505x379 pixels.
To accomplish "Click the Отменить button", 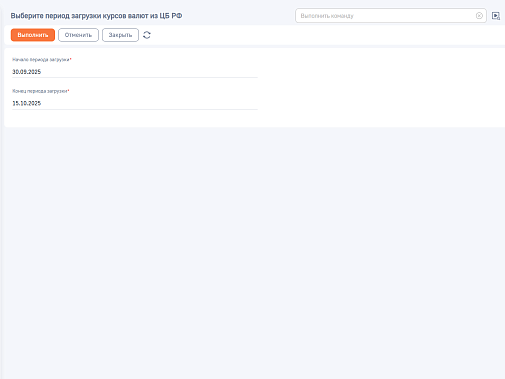I will click(78, 35).
